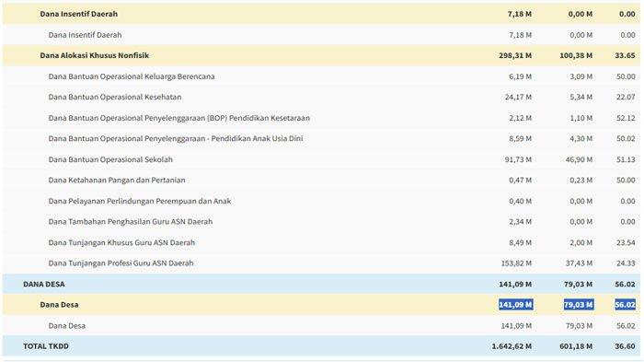Viewport: 644px width, 362px height.
Task: Select the '1,10 M' realization value
Action: coord(581,118)
